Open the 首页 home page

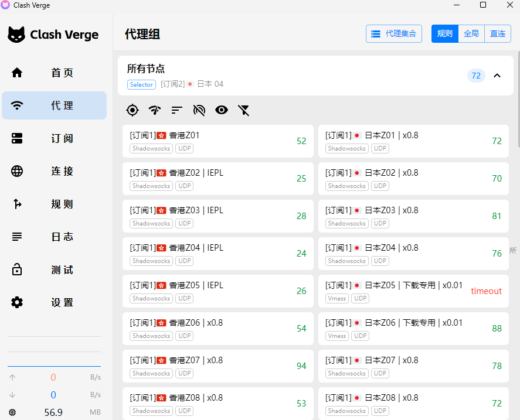(x=54, y=73)
